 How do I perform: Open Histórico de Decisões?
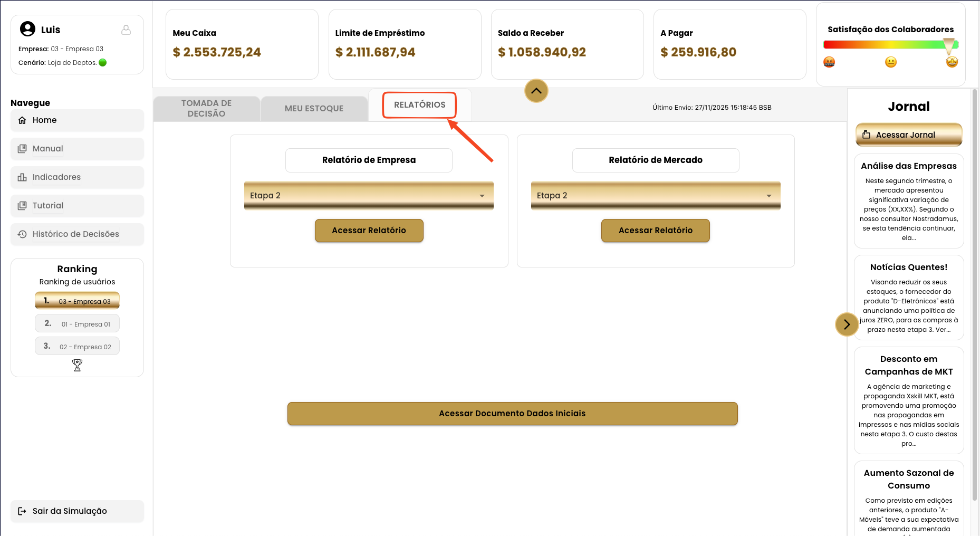coord(77,234)
